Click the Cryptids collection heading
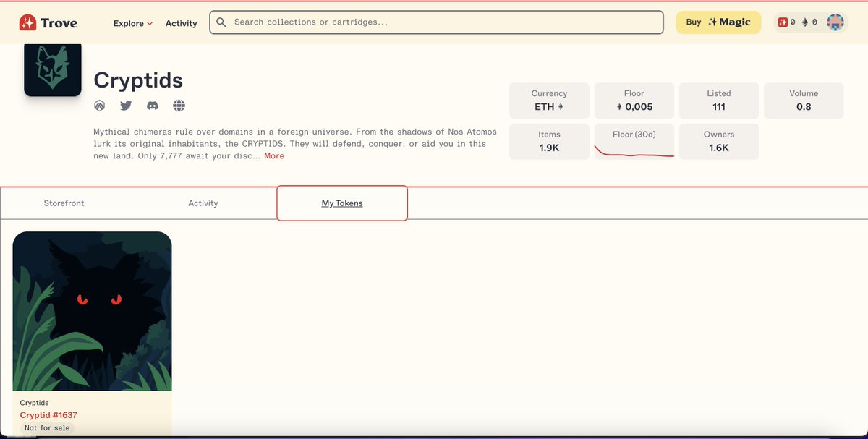This screenshot has height=439, width=868. click(x=138, y=80)
